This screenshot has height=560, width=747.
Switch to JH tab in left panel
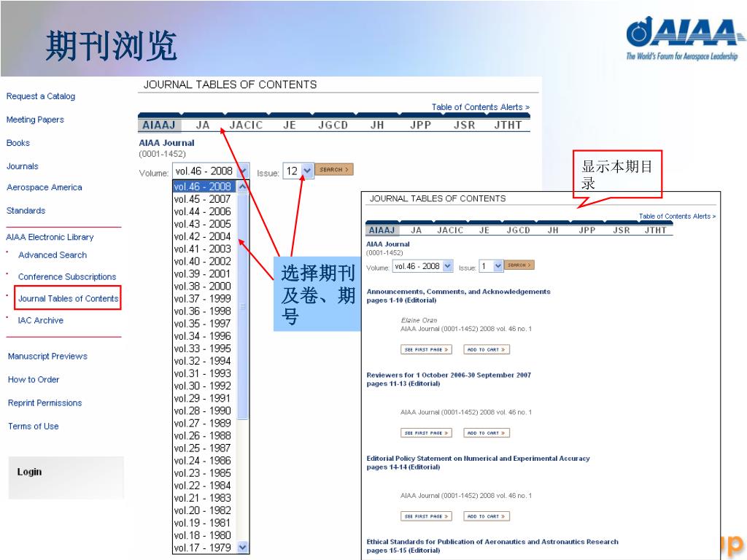(x=377, y=125)
